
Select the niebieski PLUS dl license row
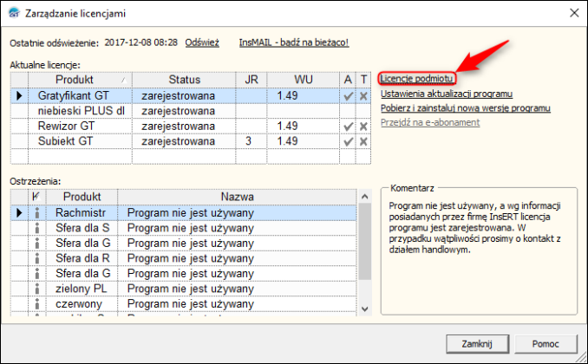pos(191,111)
